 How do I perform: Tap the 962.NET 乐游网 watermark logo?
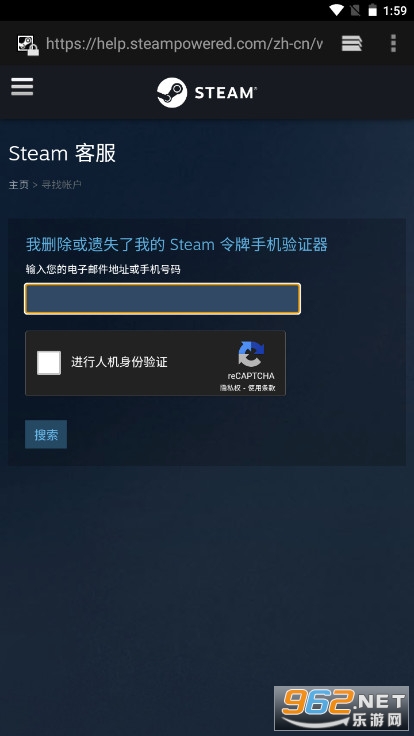341,708
